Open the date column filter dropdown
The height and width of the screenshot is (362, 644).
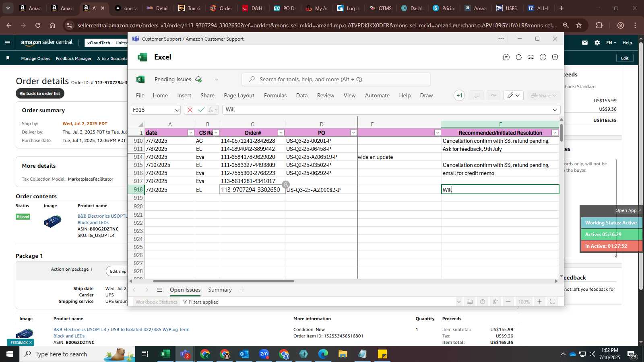191,133
